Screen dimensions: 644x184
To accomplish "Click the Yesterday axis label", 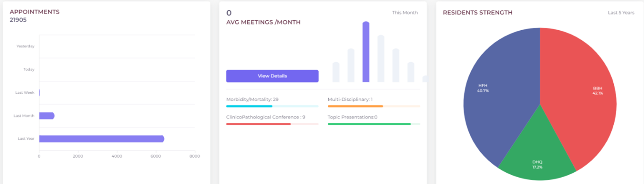I will pos(25,46).
